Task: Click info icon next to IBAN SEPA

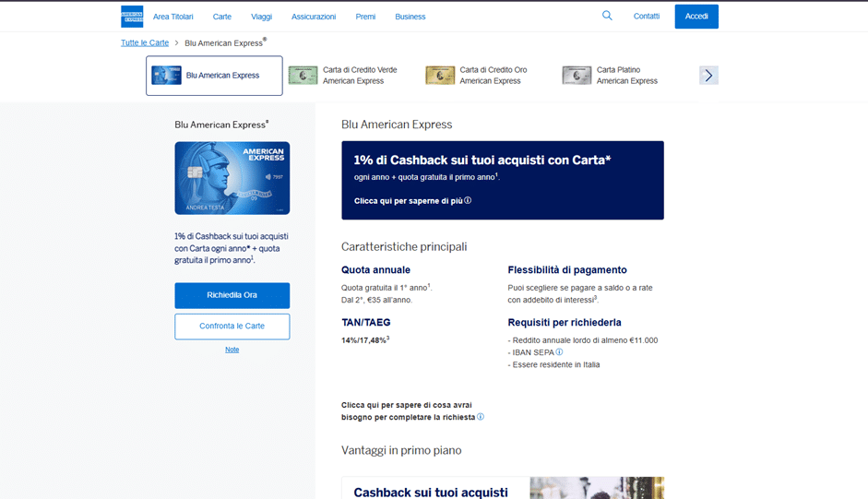Action: pos(559,351)
